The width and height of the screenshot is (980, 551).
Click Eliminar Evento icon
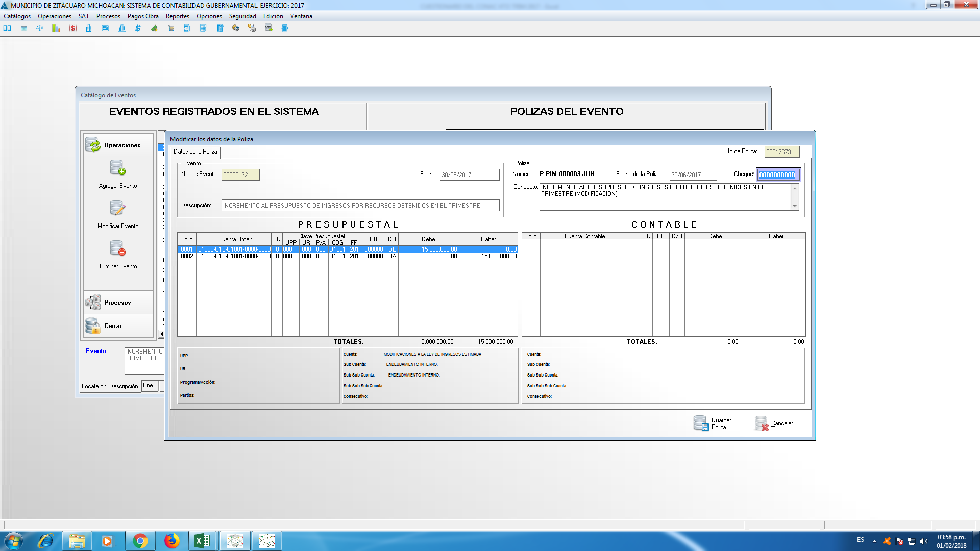coord(118,248)
